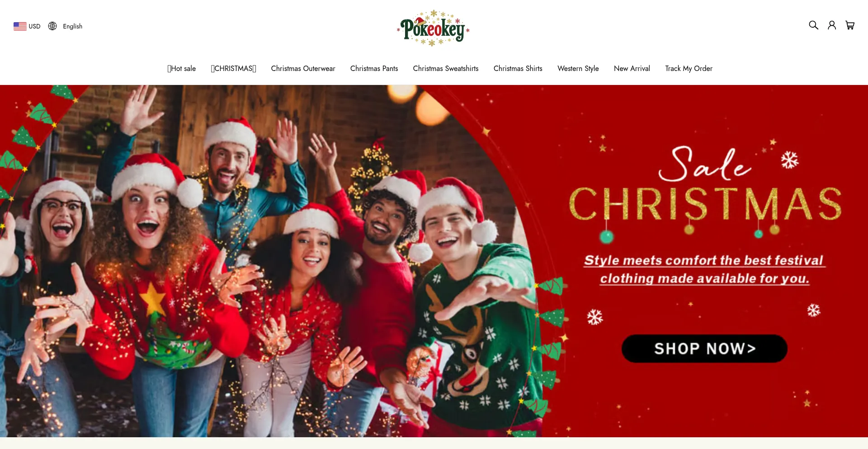Open the Hot sale menu
This screenshot has width=868, height=449.
(x=182, y=69)
